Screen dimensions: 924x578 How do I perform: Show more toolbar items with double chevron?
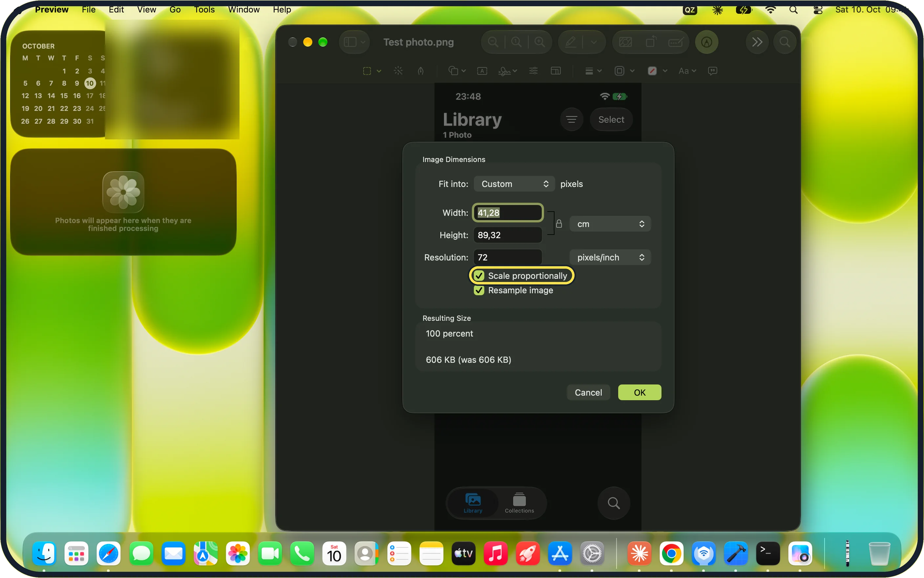[757, 42]
